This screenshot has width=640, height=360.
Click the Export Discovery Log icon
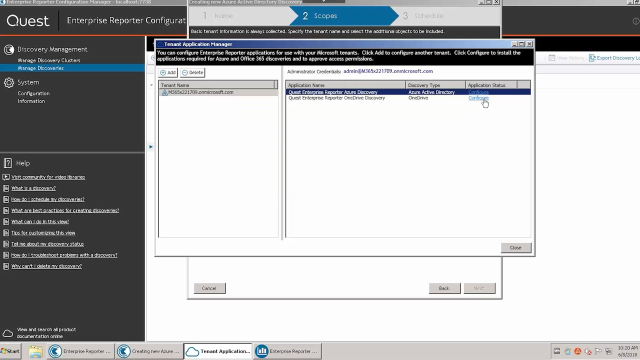pyautogui.click(x=592, y=58)
